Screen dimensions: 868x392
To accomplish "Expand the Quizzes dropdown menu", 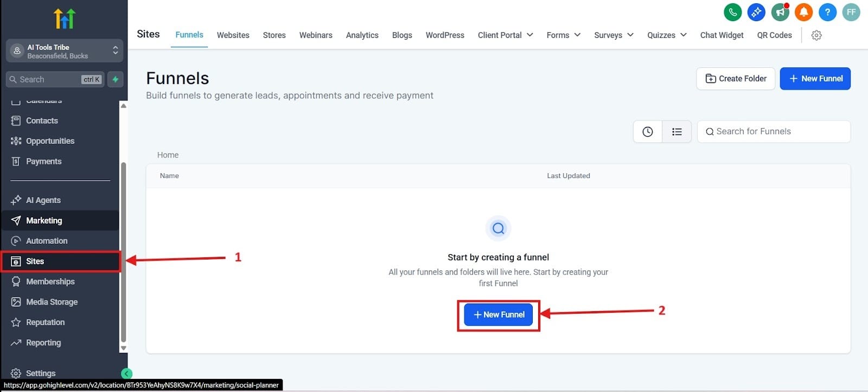I will click(667, 35).
